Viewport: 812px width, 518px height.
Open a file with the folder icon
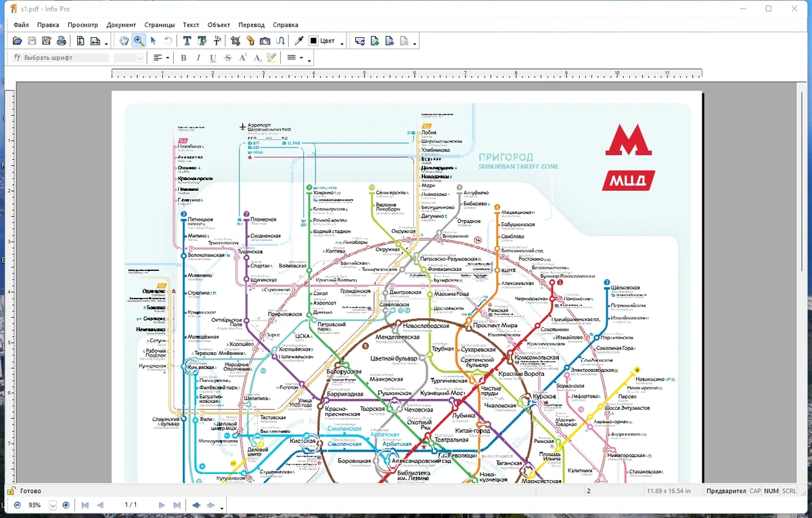click(18, 41)
